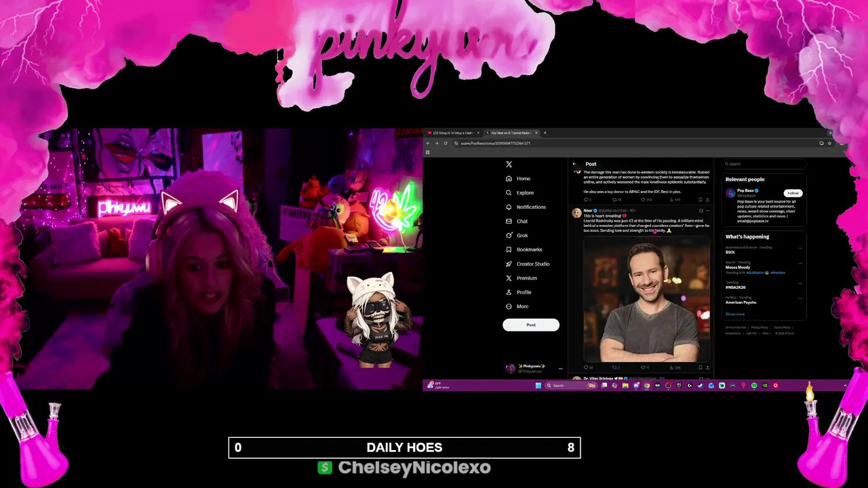Click Noor's profile avatar

click(x=576, y=213)
